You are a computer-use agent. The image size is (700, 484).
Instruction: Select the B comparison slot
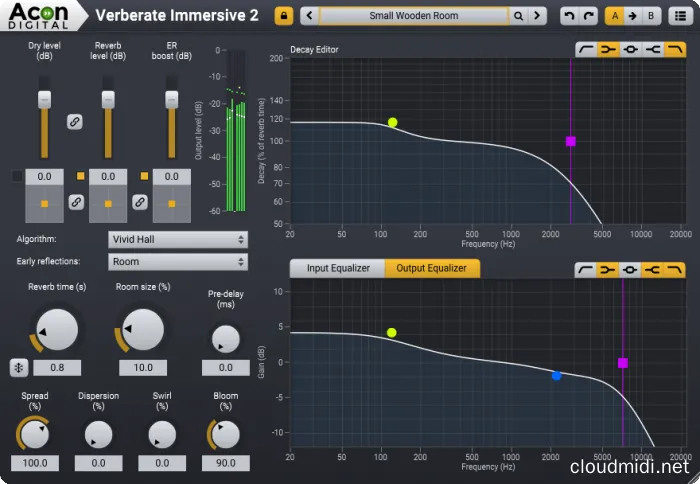pyautogui.click(x=651, y=16)
